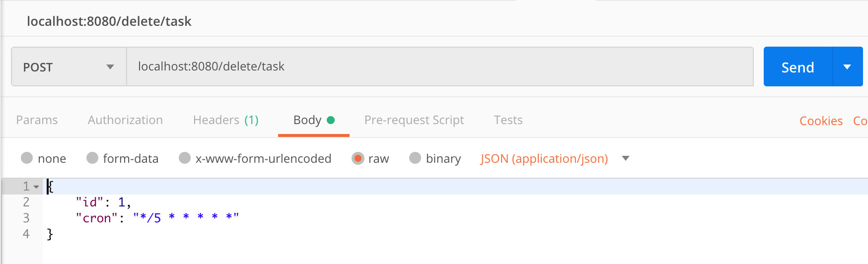Go to the Tests tab
The width and height of the screenshot is (868, 264).
(508, 120)
